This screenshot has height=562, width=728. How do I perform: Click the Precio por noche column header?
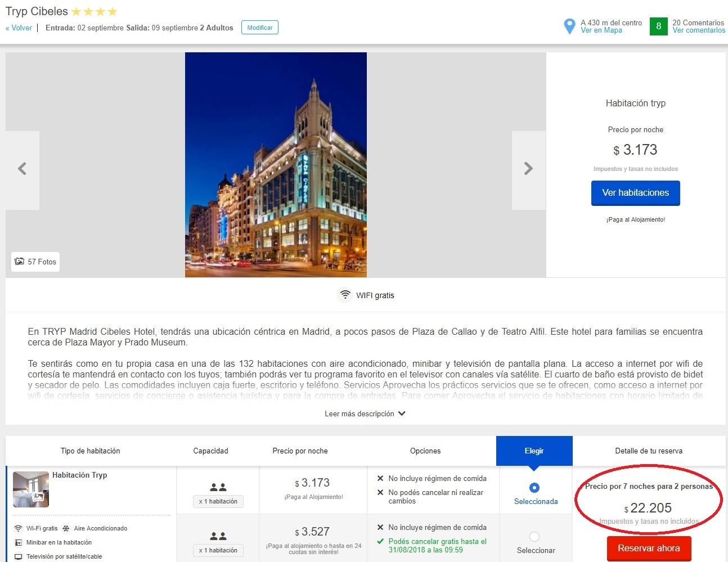coord(300,451)
